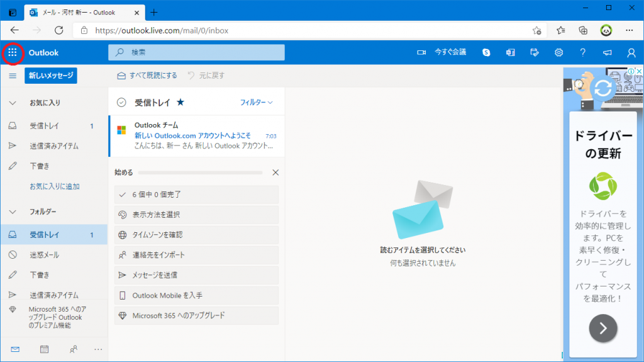Close the 始める checklist panel

275,173
